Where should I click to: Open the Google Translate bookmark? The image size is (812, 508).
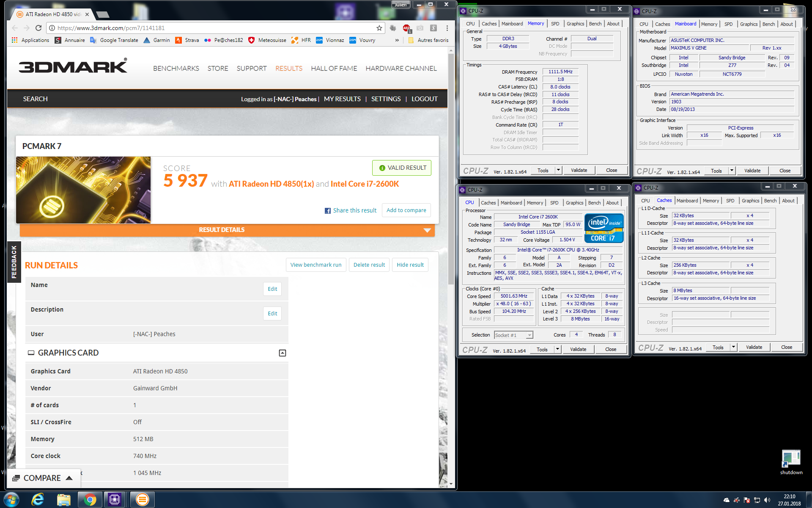click(114, 40)
